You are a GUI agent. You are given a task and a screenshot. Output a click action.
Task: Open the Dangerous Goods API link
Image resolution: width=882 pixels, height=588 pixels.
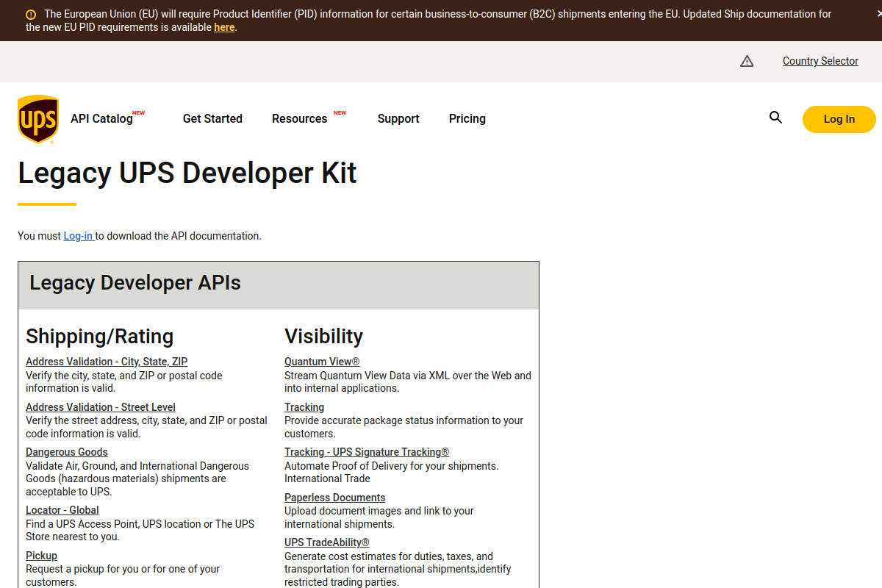pyautogui.click(x=67, y=452)
